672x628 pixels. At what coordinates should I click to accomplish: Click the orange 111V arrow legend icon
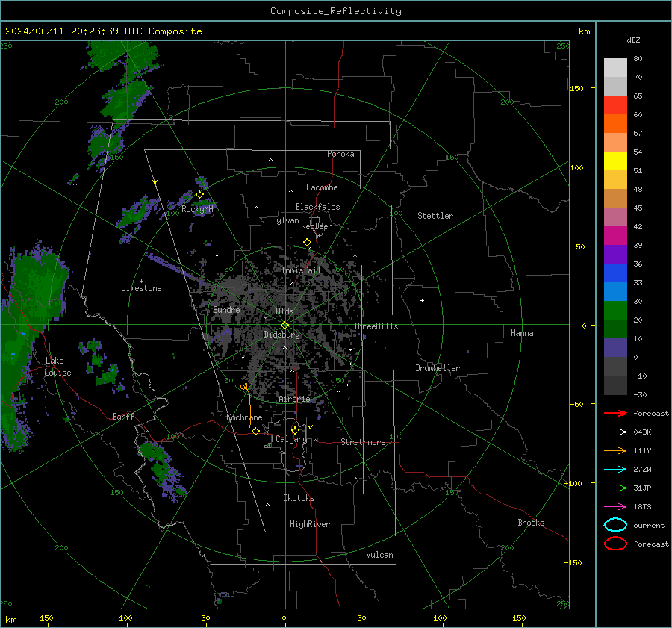click(x=615, y=450)
